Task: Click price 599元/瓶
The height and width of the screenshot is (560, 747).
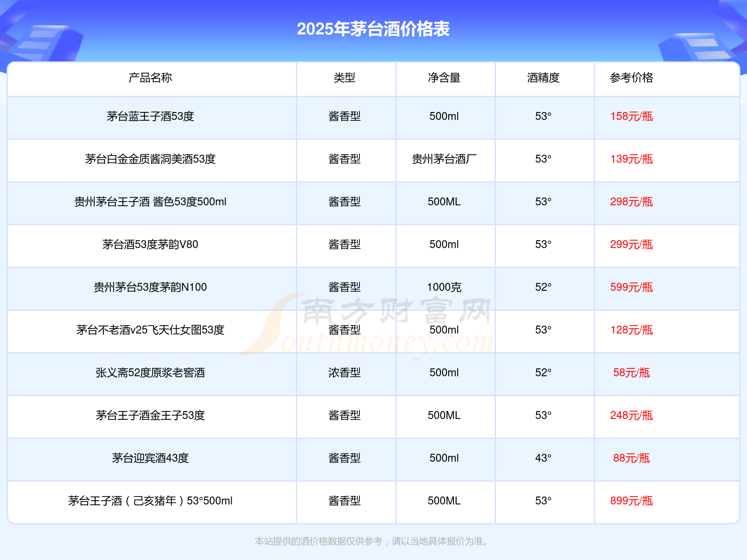Action: coord(632,287)
